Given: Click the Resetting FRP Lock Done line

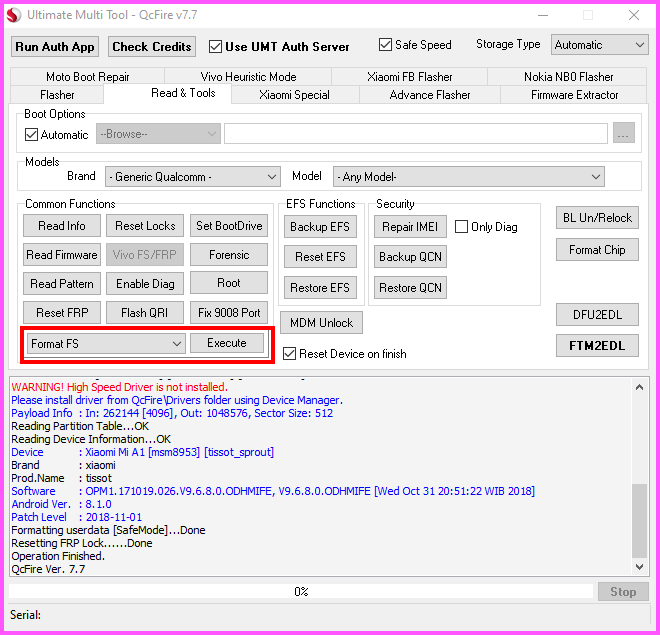Looking at the screenshot, I should [x=82, y=543].
